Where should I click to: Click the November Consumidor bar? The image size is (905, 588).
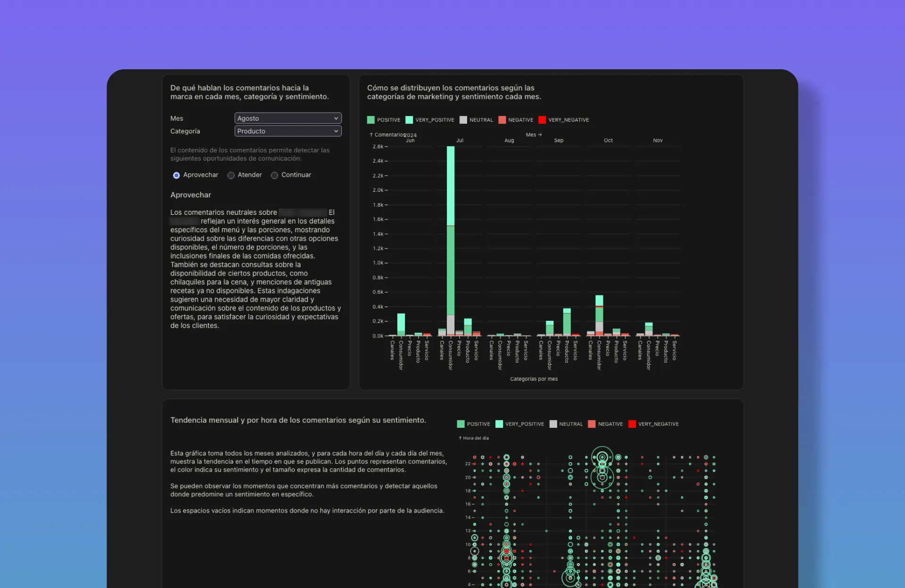pyautogui.click(x=649, y=329)
